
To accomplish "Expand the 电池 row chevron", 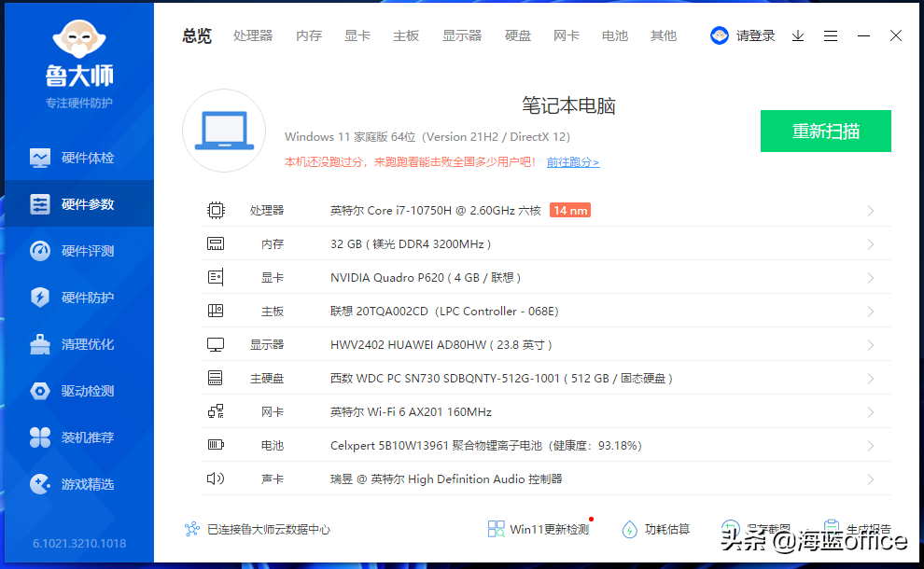I will (871, 446).
